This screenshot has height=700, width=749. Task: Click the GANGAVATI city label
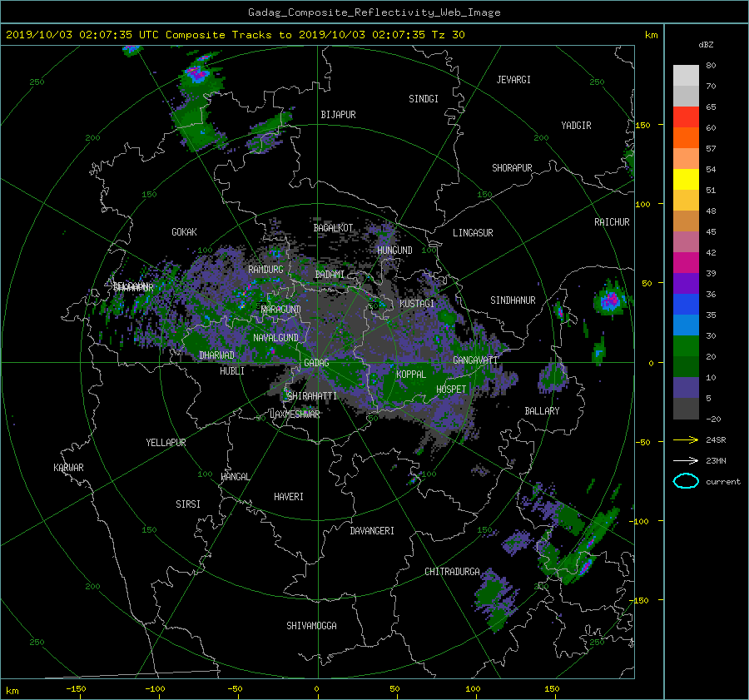point(475,360)
